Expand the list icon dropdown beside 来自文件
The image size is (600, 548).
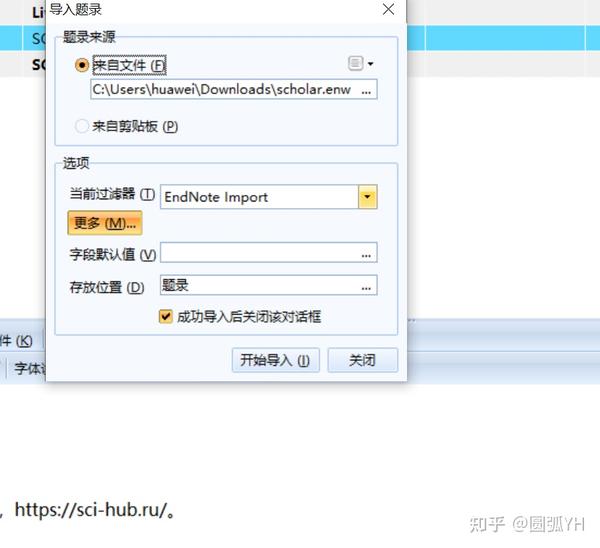click(370, 64)
